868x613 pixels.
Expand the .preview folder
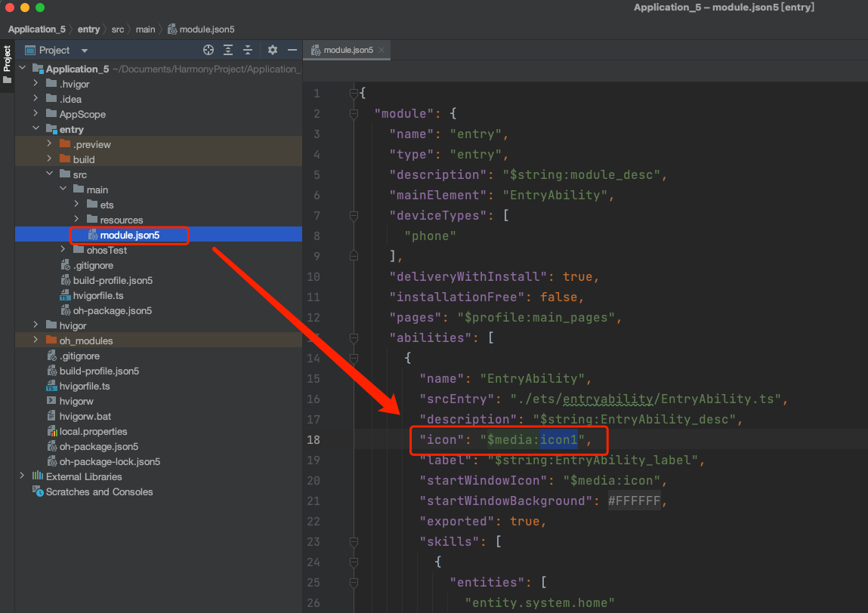click(49, 144)
